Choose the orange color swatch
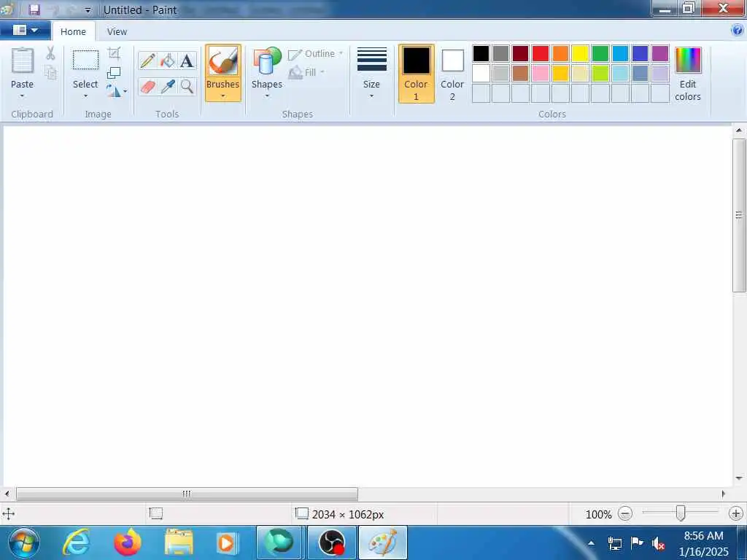This screenshot has width=747, height=560. [561, 54]
